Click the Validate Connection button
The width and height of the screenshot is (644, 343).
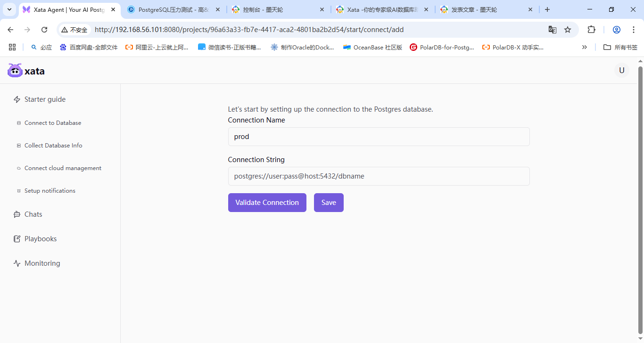267,202
